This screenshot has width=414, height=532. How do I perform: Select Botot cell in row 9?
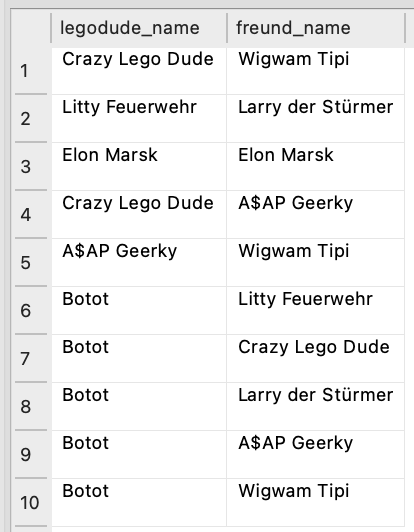pyautogui.click(x=139, y=455)
